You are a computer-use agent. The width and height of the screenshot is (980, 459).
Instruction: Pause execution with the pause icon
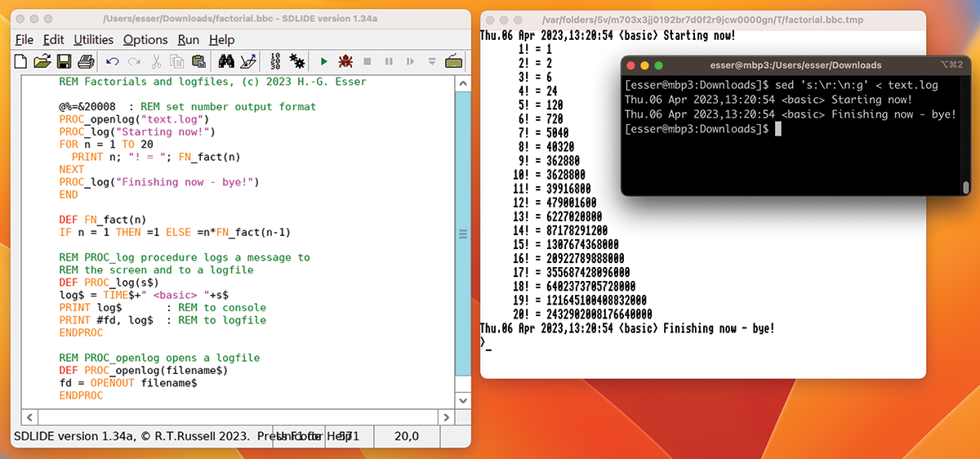389,61
